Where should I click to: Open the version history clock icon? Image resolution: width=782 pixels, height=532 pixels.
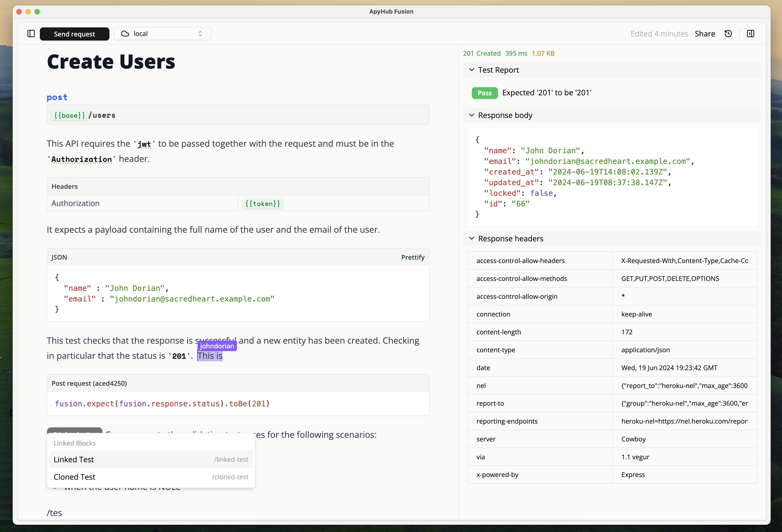point(728,34)
